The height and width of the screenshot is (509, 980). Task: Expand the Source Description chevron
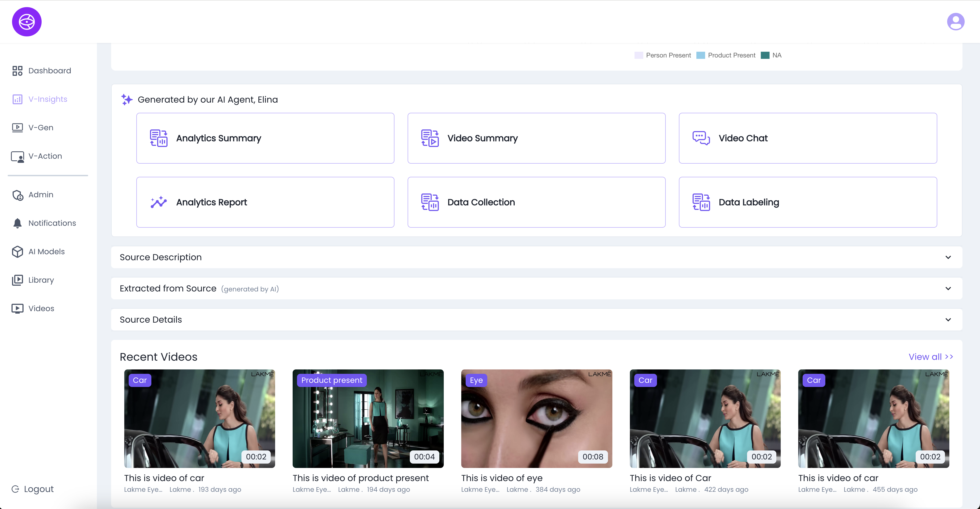click(x=948, y=257)
